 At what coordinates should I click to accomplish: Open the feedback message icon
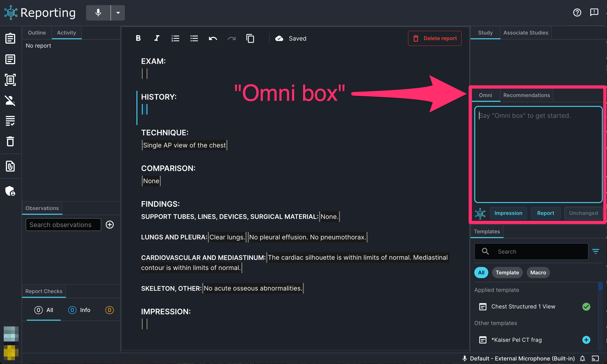click(594, 13)
